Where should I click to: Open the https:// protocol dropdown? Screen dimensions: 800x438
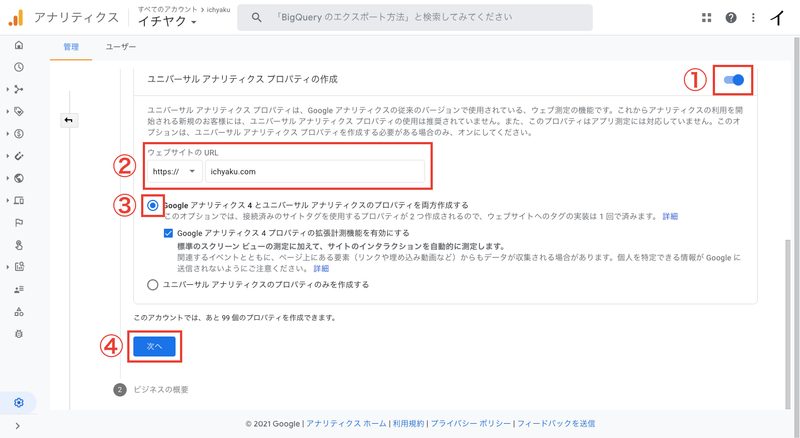pos(174,172)
